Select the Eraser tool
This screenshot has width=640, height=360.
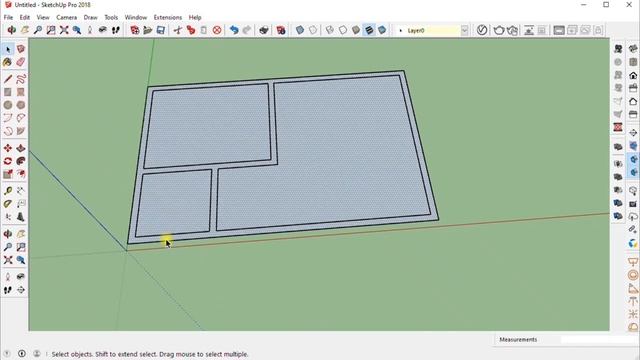pyautogui.click(x=21, y=62)
